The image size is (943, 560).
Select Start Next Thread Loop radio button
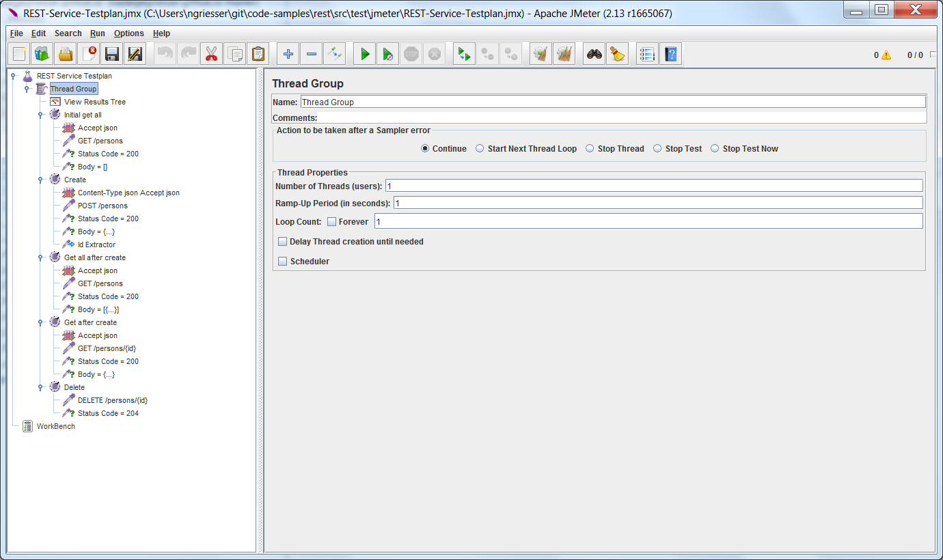point(480,148)
